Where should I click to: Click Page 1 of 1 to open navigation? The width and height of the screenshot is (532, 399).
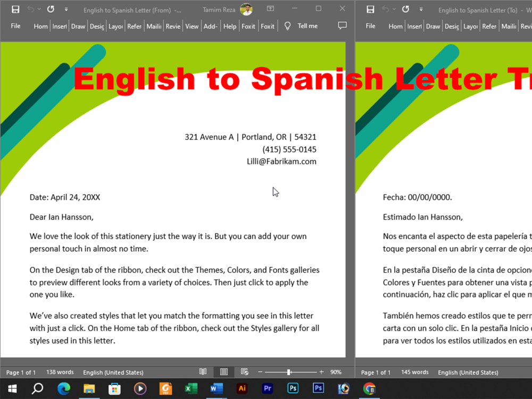tap(20, 372)
